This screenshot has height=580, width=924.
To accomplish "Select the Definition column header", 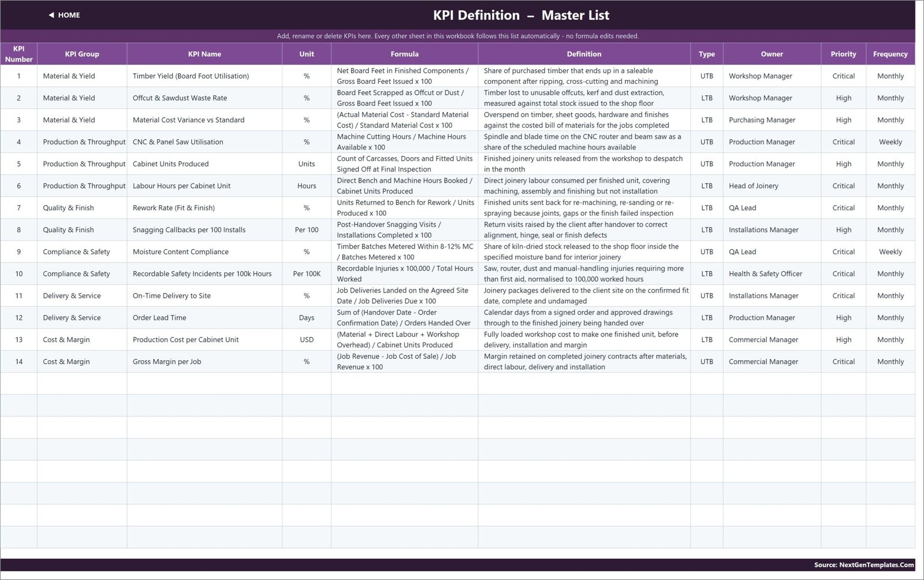I will pyautogui.click(x=584, y=54).
